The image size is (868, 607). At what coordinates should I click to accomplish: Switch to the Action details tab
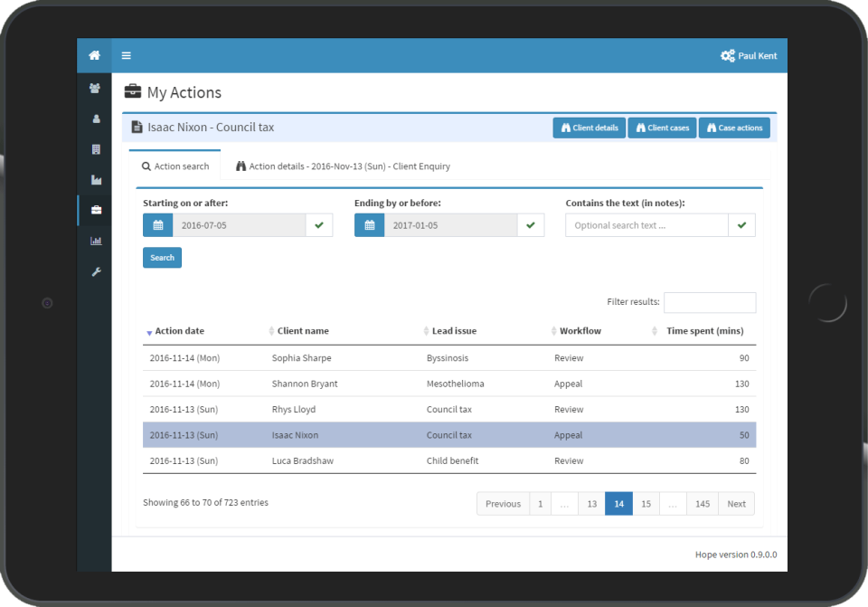(x=343, y=166)
